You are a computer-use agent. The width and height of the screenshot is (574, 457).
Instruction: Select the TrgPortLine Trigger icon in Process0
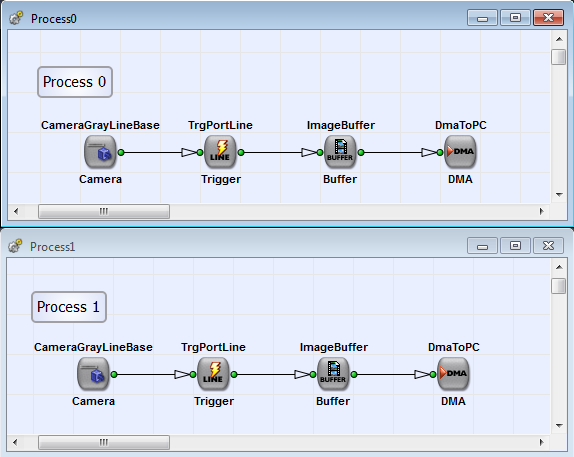[x=220, y=152]
